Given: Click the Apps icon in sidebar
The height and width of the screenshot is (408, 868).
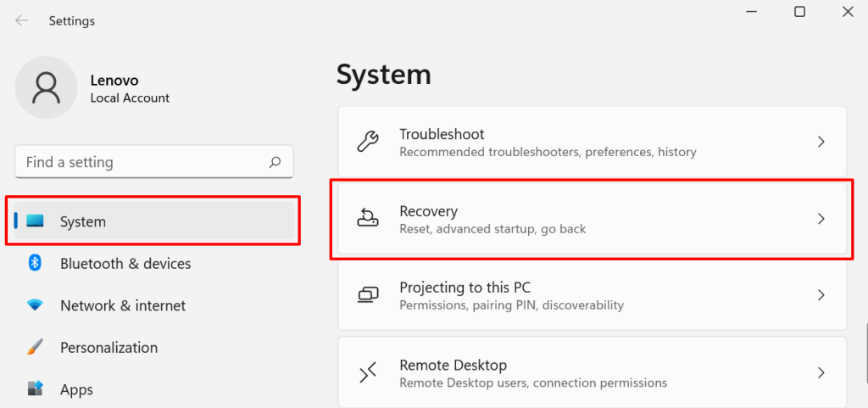Looking at the screenshot, I should [x=35, y=389].
